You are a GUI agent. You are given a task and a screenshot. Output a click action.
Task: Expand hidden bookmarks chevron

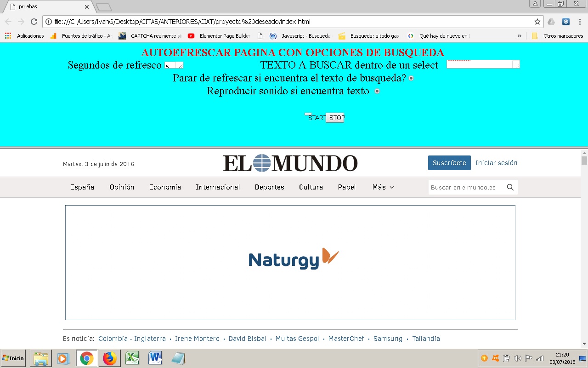point(520,36)
